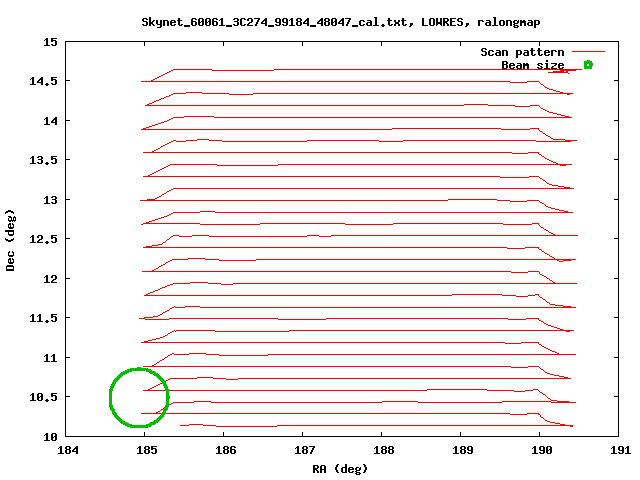Click the y-axis tick label 13.5
Screen dimensions: 640x480
pyautogui.click(x=44, y=160)
